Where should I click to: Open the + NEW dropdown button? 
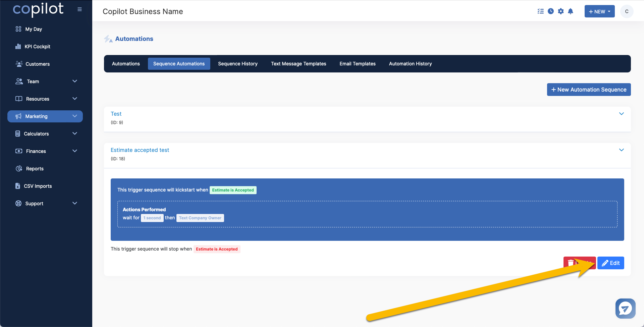tap(600, 11)
